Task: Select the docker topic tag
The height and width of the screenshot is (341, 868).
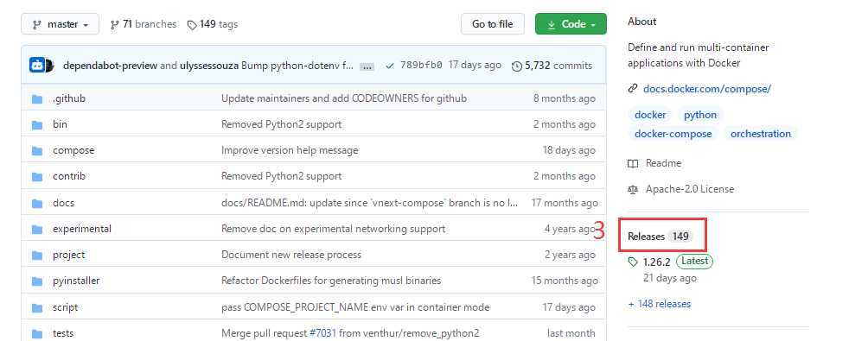Action: point(650,115)
